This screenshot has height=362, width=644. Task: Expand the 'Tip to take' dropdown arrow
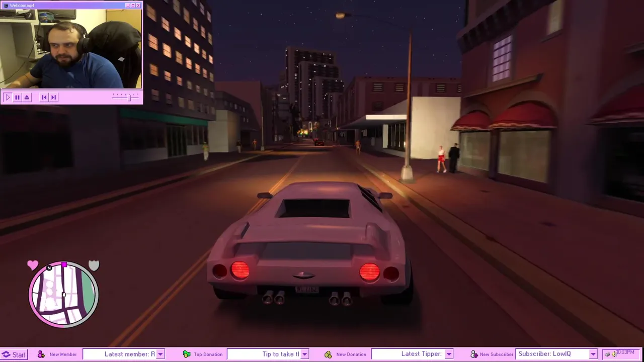click(304, 354)
